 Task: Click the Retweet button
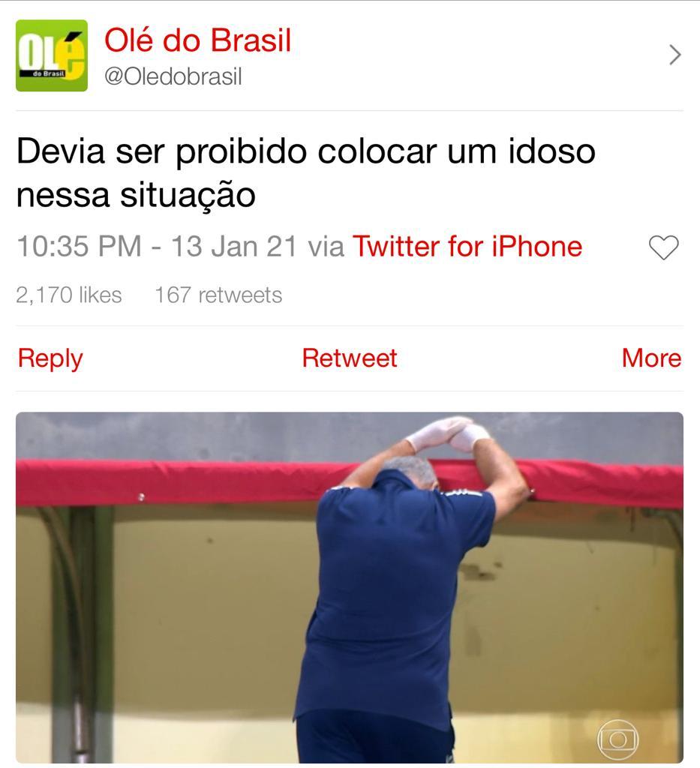(350, 358)
